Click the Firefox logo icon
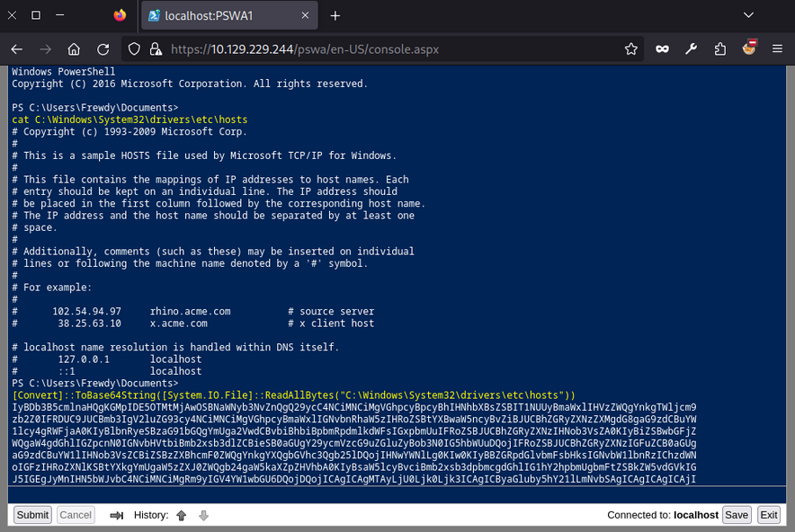Image resolution: width=795 pixels, height=532 pixels. click(121, 15)
